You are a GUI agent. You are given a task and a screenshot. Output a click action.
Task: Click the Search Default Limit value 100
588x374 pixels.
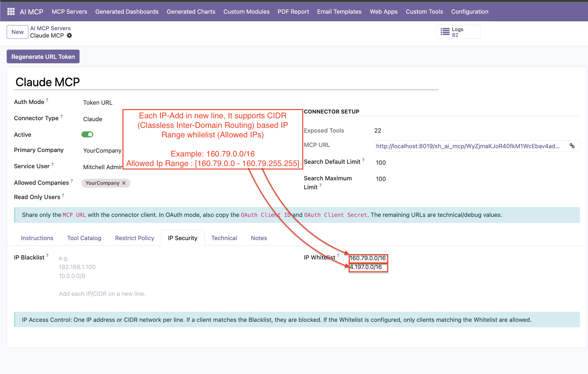(381, 163)
